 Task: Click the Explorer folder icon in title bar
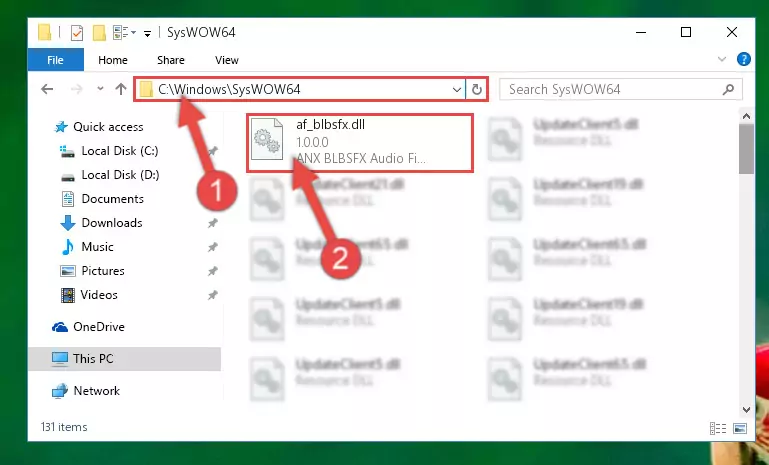tap(45, 32)
